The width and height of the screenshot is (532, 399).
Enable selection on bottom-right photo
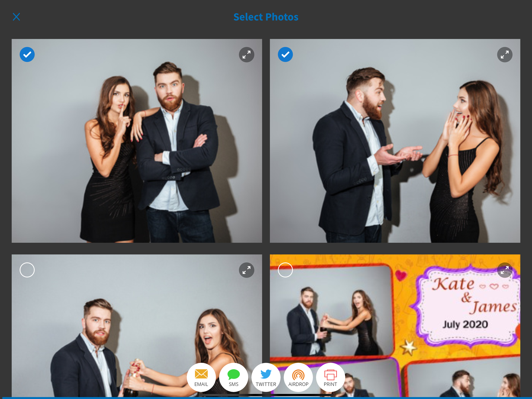285,270
